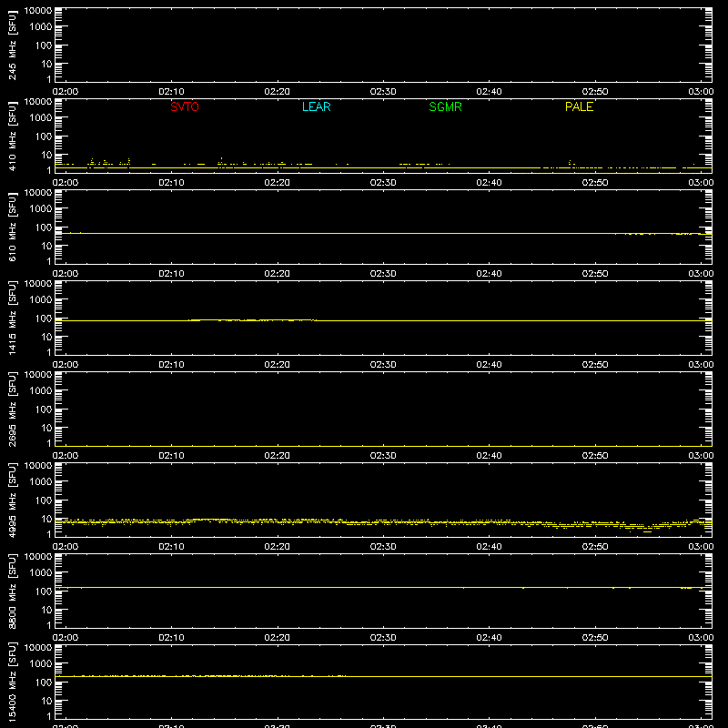The height and width of the screenshot is (728, 728).
Task: Click 02:40 tick under the 2695 MHz plot
Action: 489,456
